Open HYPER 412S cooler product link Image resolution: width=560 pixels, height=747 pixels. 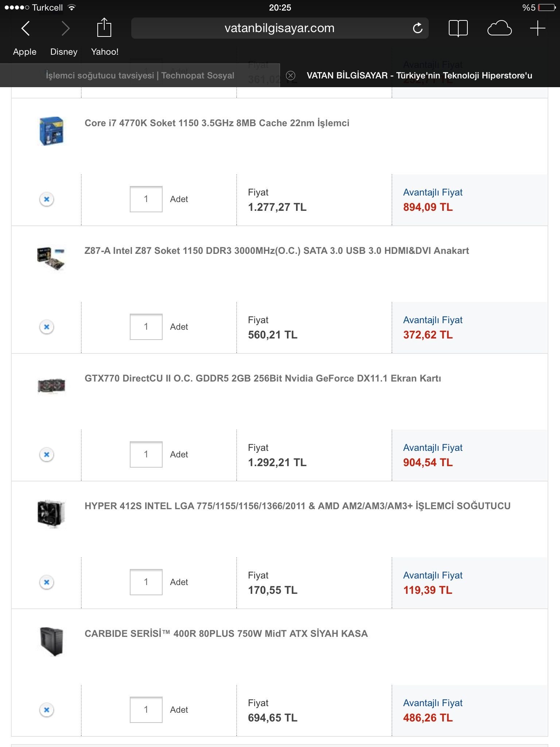pyautogui.click(x=297, y=506)
